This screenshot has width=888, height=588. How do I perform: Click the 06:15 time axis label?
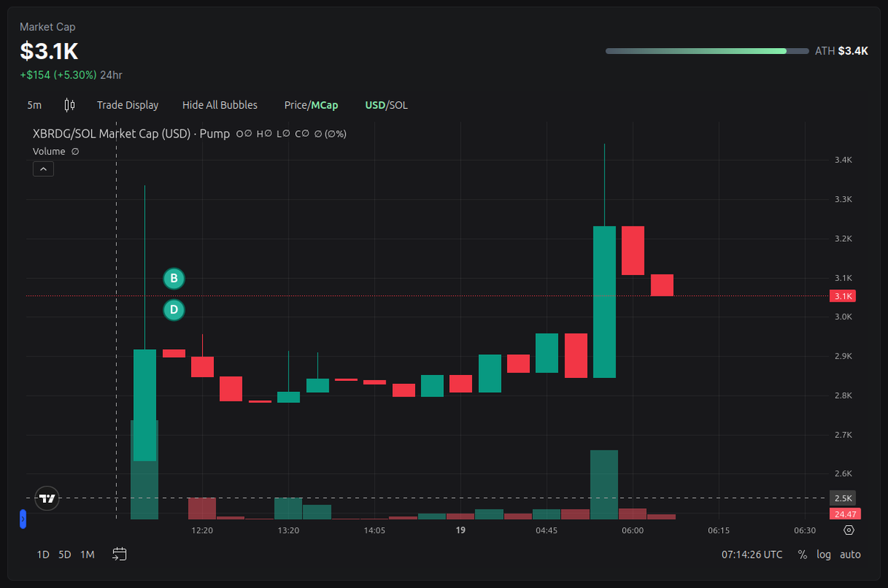point(719,530)
